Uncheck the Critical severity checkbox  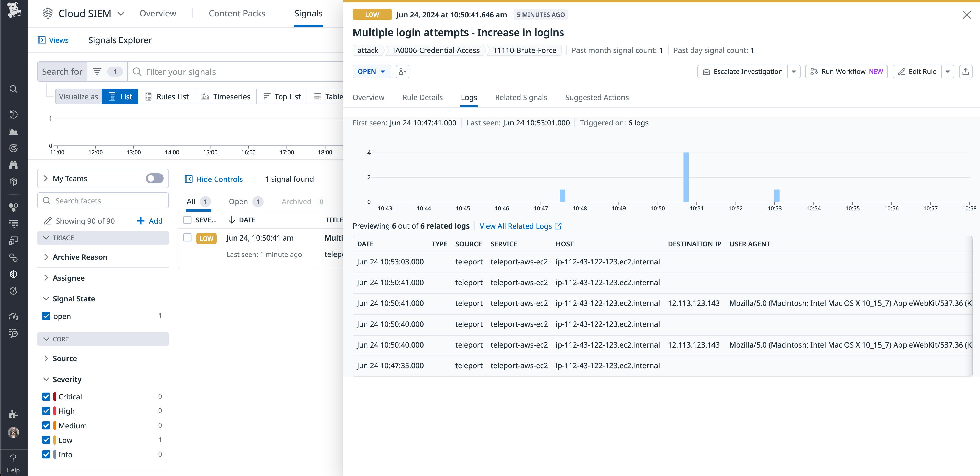[46, 397]
